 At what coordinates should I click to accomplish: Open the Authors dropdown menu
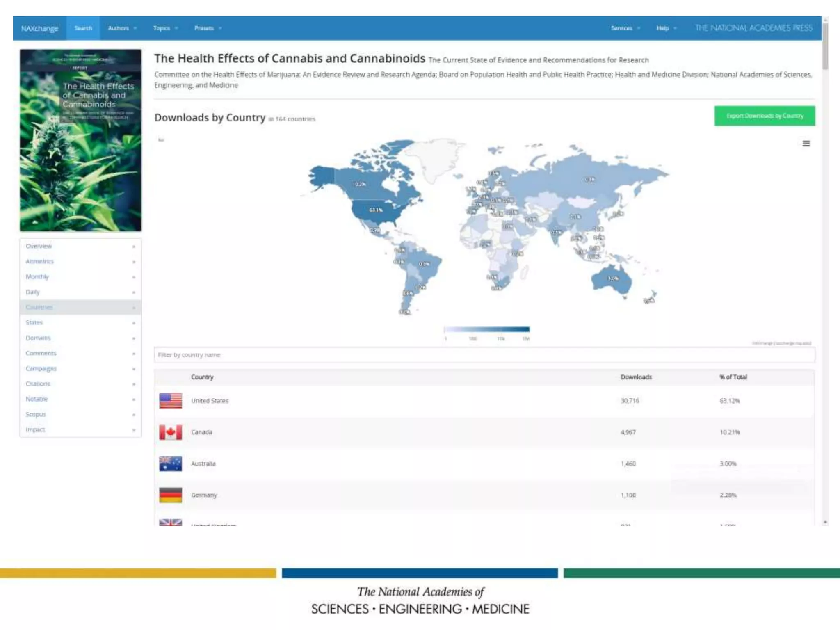pos(122,28)
